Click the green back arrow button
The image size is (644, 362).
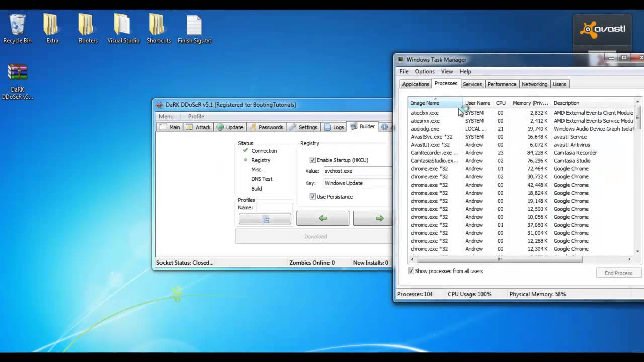tap(323, 218)
